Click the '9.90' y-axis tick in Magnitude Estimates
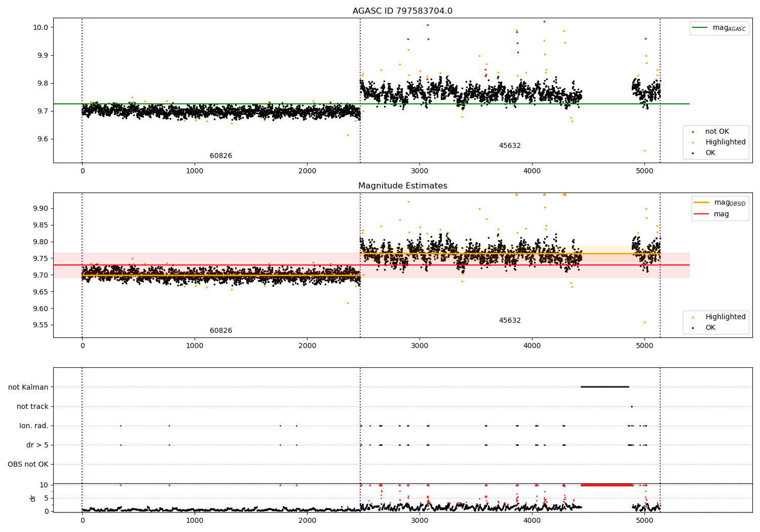Image resolution: width=760 pixels, height=532 pixels. 41,208
